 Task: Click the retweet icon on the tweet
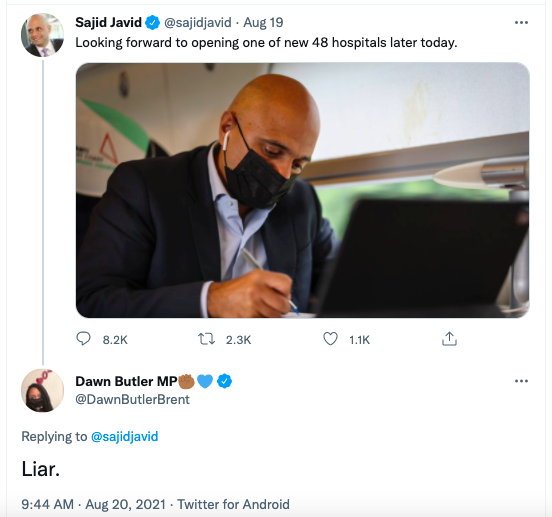(x=206, y=339)
